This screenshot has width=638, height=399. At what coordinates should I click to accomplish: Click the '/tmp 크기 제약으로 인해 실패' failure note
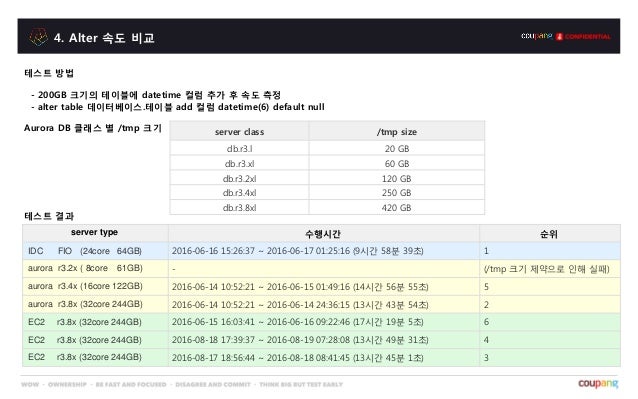(x=546, y=269)
